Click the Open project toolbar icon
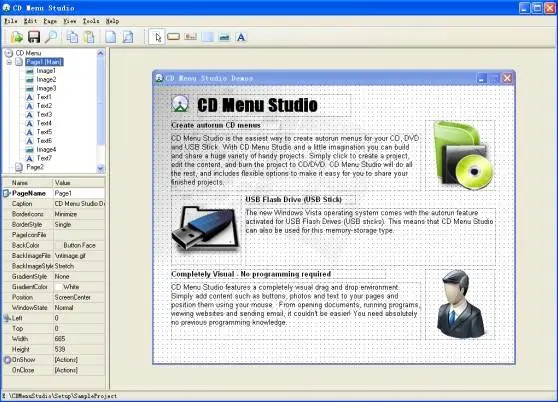The height and width of the screenshot is (402, 558). 17,37
